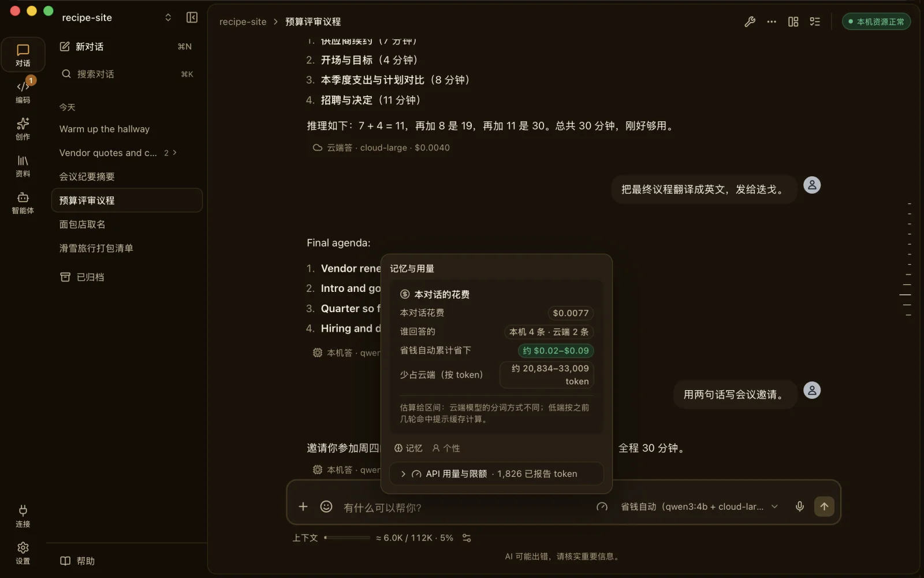Open the 编码 coding section

coord(23,92)
